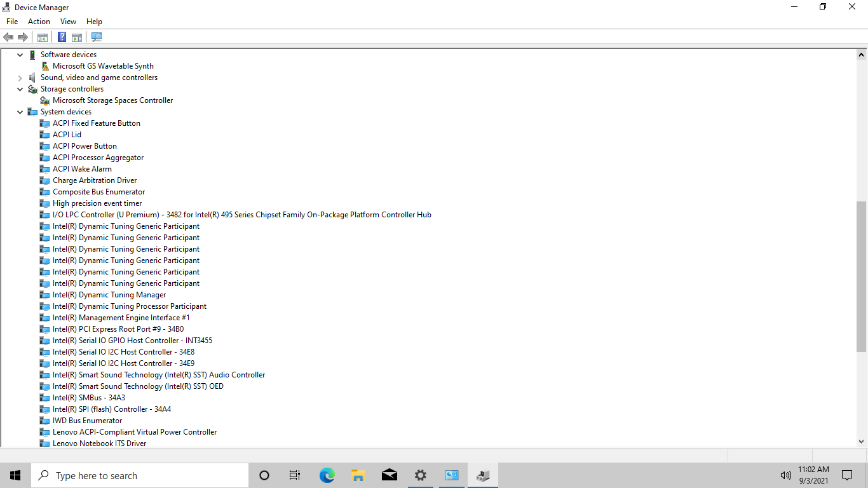Click the device icon next to ACPI Wake Alarm
The width and height of the screenshot is (868, 488).
tap(45, 169)
